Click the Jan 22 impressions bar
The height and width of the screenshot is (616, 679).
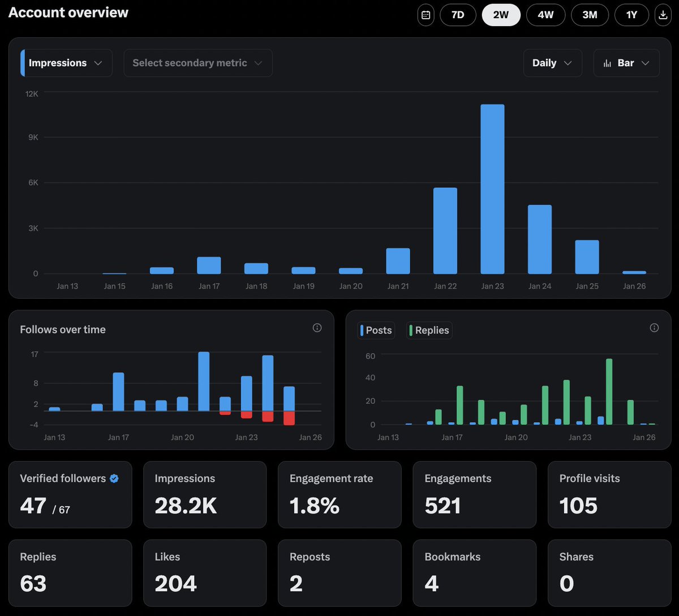click(x=445, y=231)
